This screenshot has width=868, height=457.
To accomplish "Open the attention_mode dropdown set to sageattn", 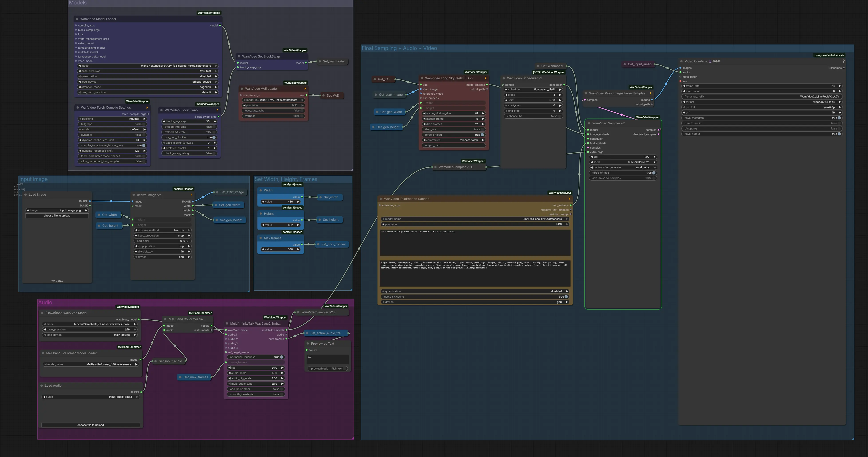I will (x=148, y=87).
